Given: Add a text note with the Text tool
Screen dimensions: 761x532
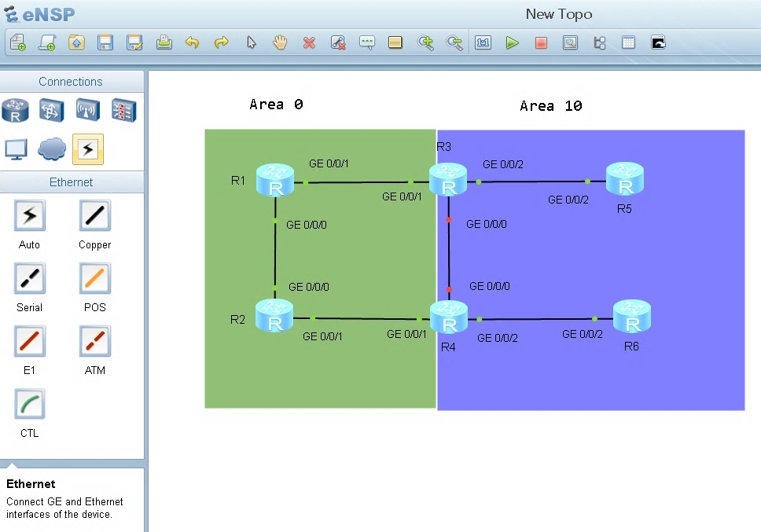Looking at the screenshot, I should (x=367, y=42).
